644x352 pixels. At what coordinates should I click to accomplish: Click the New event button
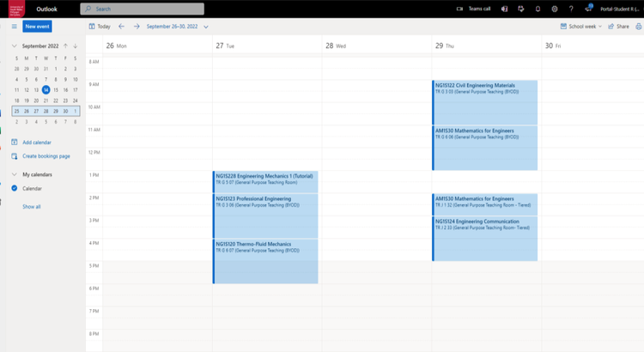[37, 27]
